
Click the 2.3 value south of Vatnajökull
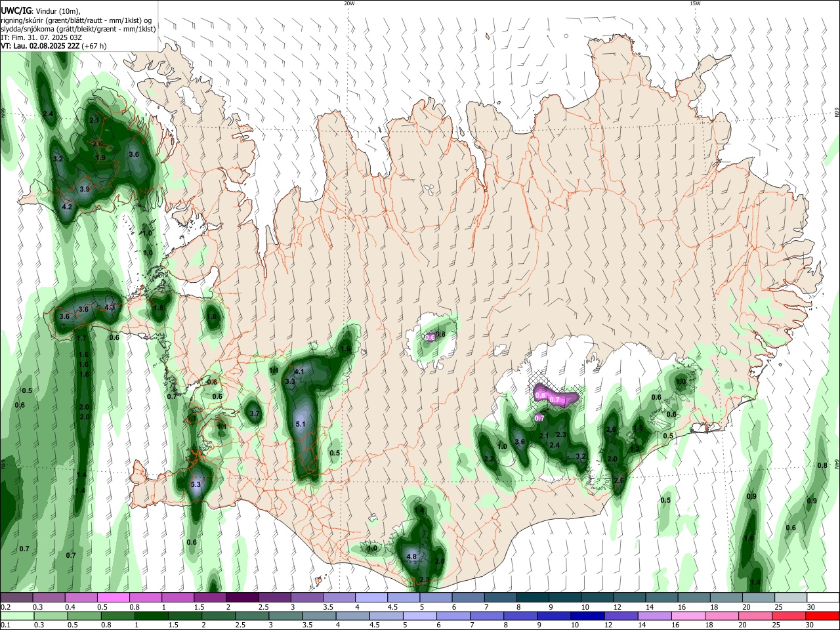point(561,434)
